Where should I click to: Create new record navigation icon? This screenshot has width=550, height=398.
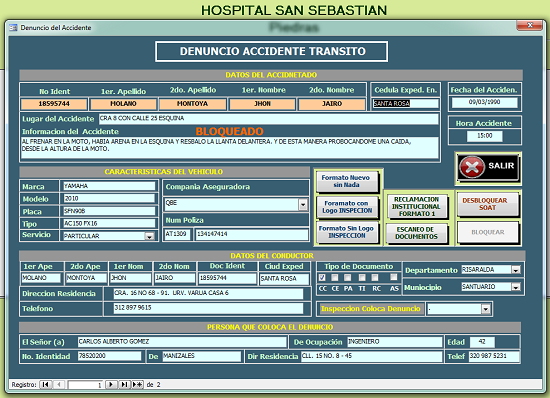(x=138, y=385)
